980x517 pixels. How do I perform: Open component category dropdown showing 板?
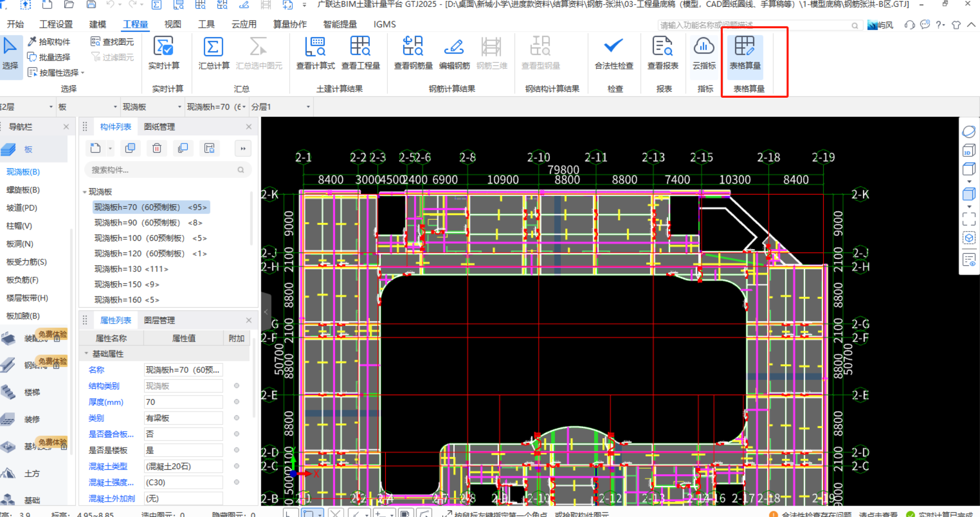87,107
